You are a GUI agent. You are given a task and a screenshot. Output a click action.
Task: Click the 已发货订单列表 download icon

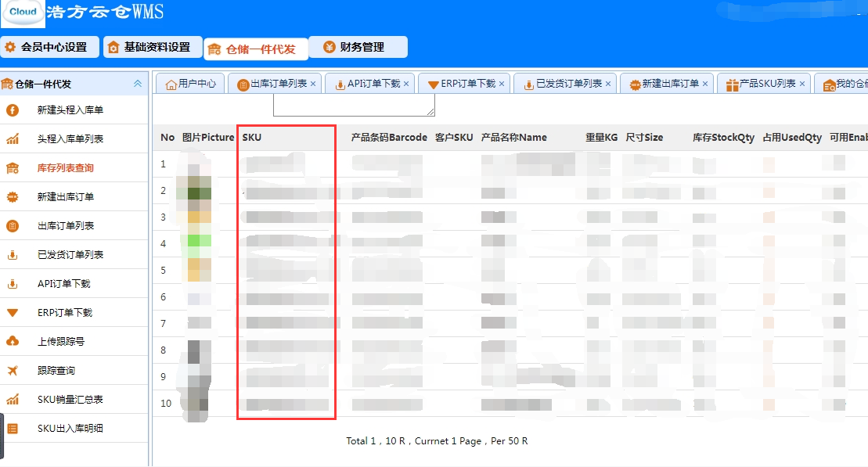pos(13,254)
